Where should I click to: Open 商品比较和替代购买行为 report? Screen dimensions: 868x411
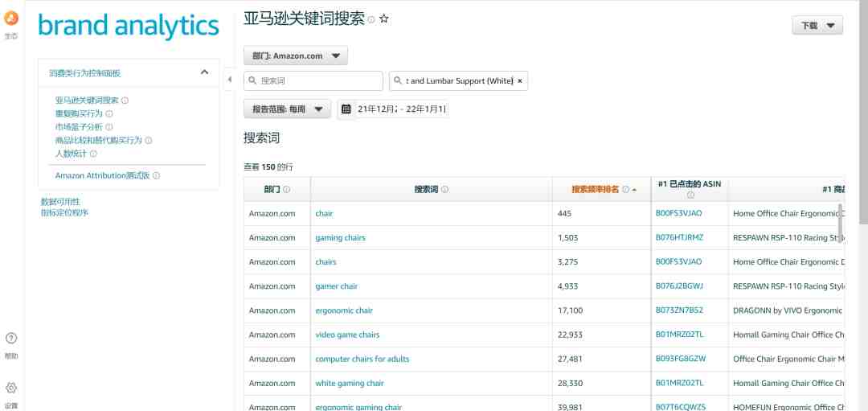99,141
